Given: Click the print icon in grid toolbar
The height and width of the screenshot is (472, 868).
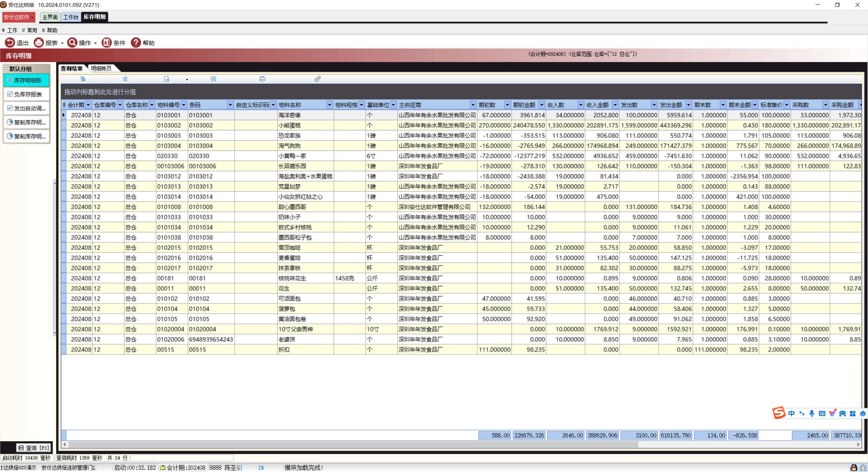Looking at the screenshot, I should (262, 79).
